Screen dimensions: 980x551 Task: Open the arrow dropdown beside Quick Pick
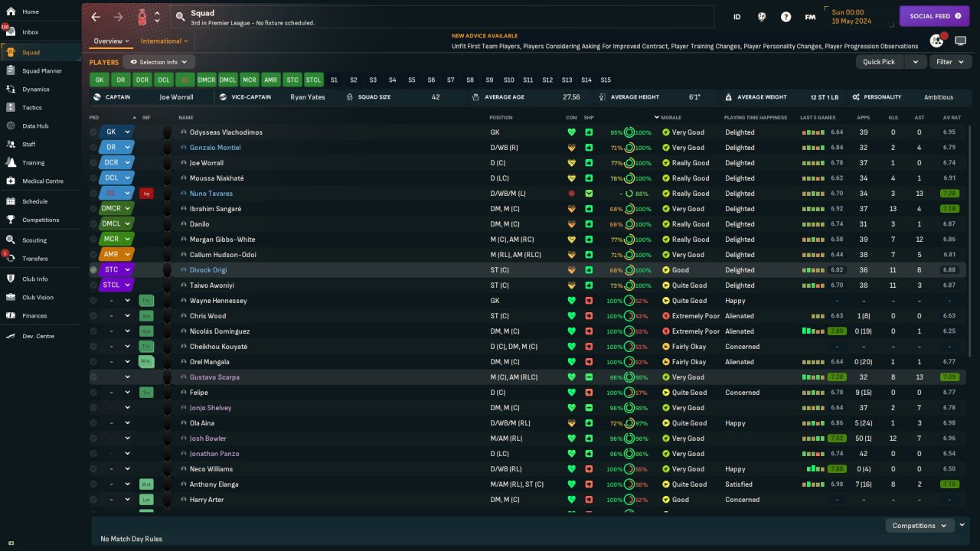tap(915, 62)
